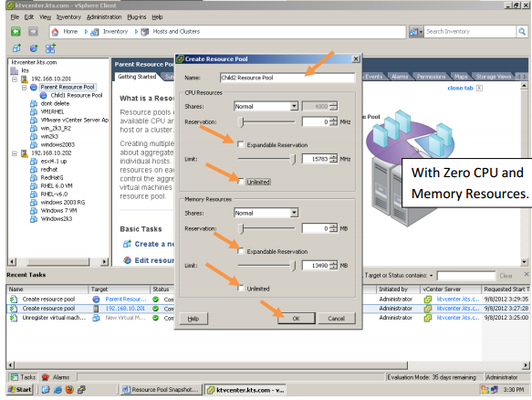Launch Internet Explorer from quick launch

57,389
